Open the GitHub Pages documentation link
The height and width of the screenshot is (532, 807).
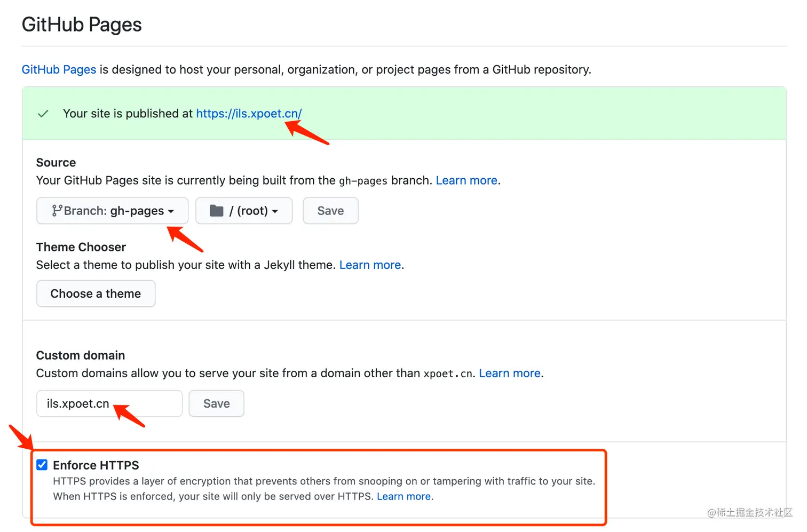59,69
